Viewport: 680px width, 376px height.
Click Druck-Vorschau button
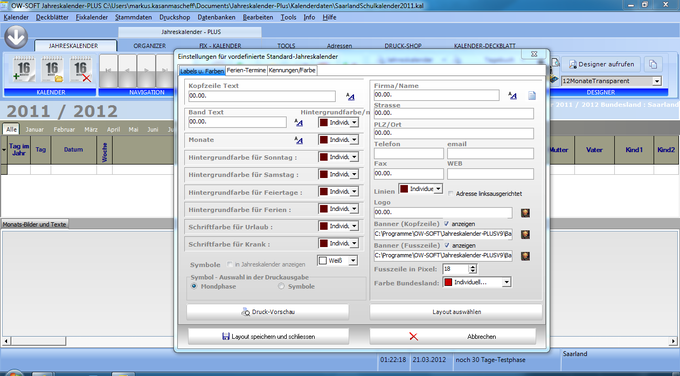(268, 312)
